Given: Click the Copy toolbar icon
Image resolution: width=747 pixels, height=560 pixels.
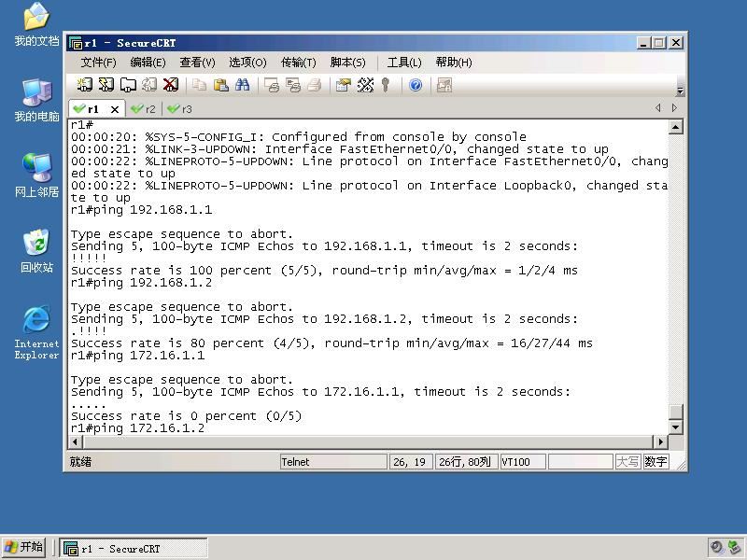Looking at the screenshot, I should [x=199, y=85].
